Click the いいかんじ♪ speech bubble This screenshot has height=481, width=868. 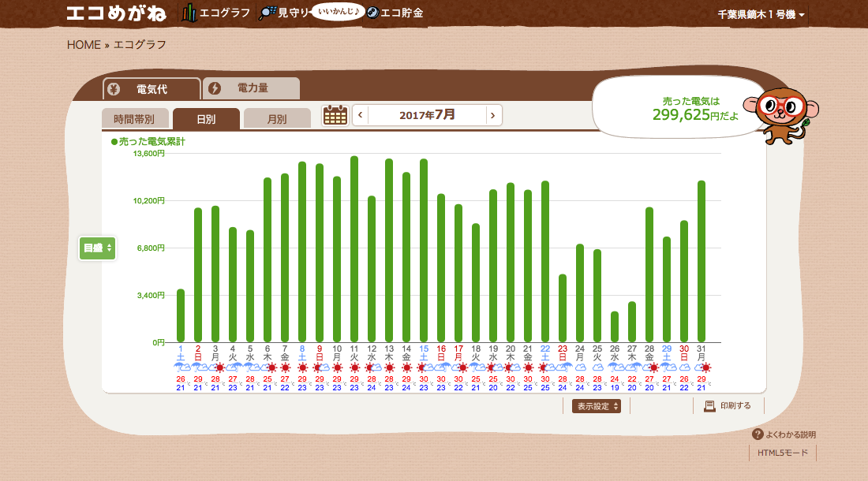(x=338, y=11)
